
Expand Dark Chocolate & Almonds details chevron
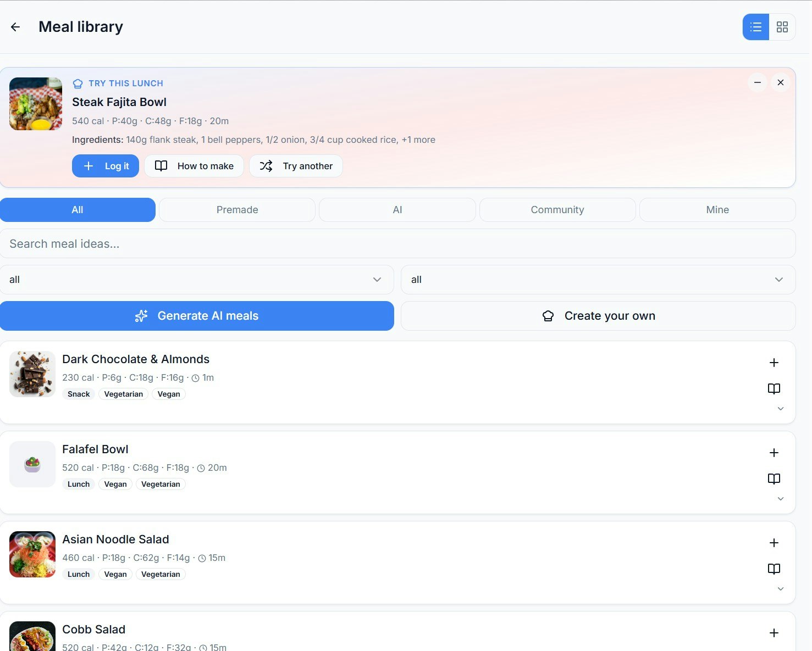pos(781,409)
